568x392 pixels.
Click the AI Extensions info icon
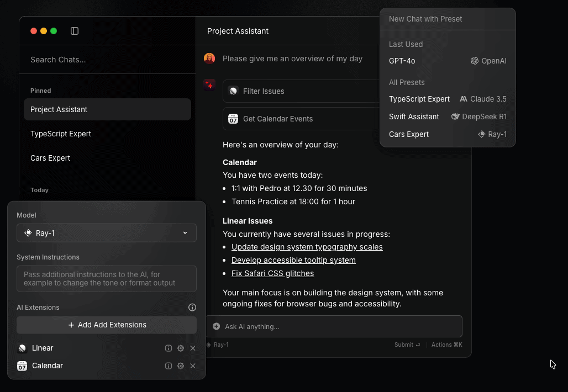tap(192, 307)
